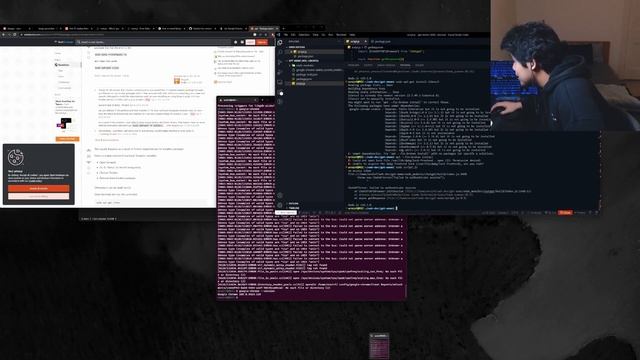Click Accept all cookies in cookie dialog
The image size is (640, 360).
(x=38, y=188)
